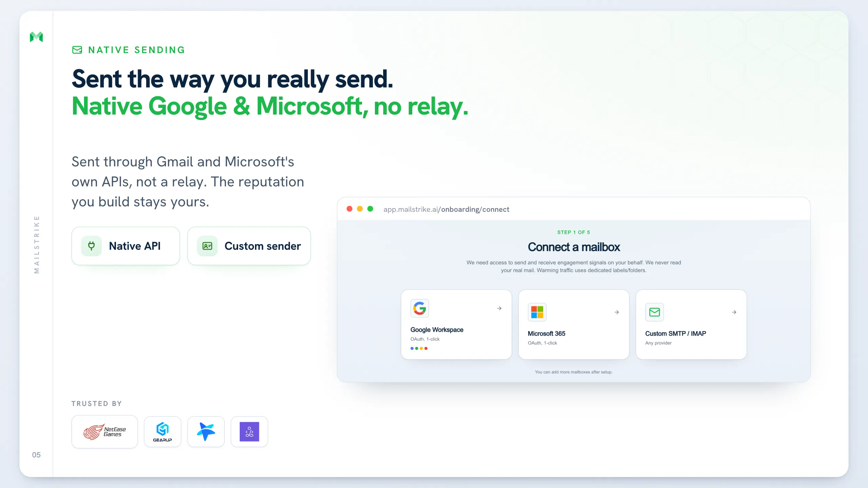Viewport: 868px width, 488px height.
Task: Click the purple square logo
Action: [250, 432]
